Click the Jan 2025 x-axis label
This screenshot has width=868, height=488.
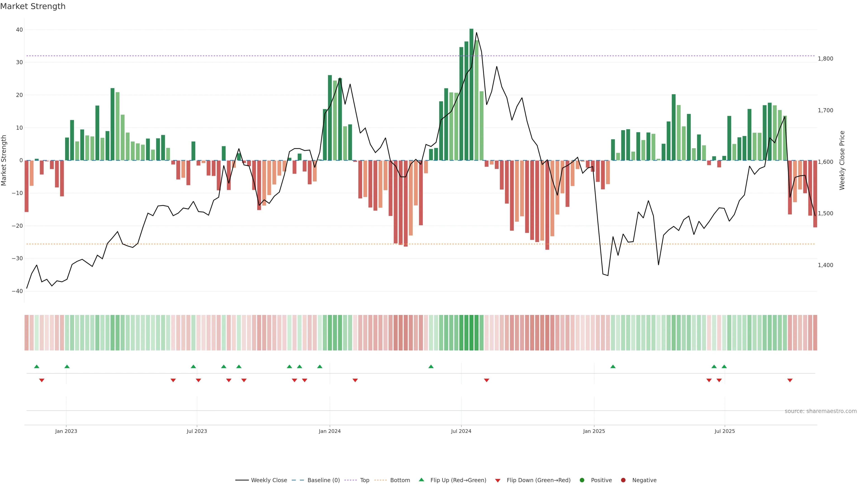(x=594, y=431)
